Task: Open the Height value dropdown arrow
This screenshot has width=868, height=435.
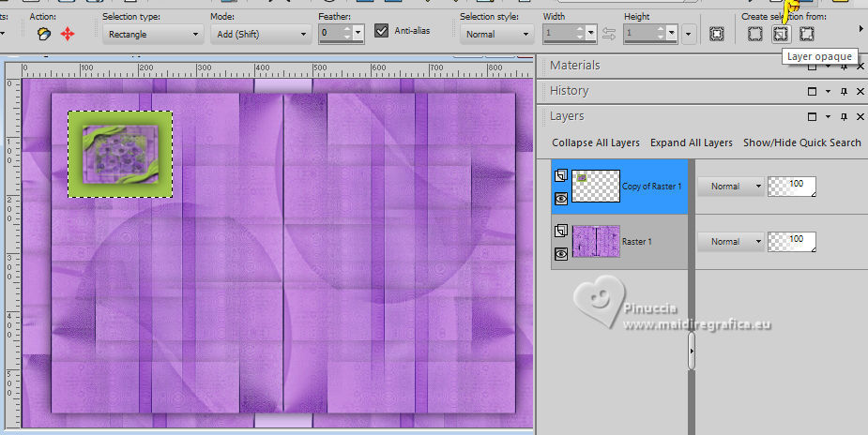Action: (672, 33)
